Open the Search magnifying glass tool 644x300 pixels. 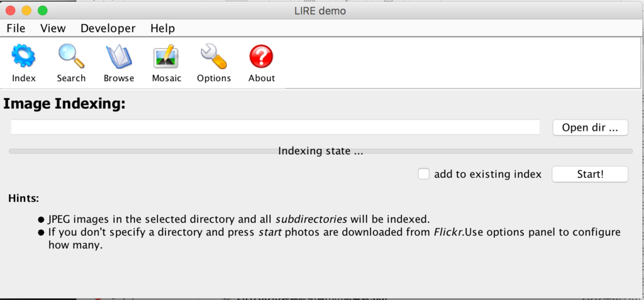(71, 58)
